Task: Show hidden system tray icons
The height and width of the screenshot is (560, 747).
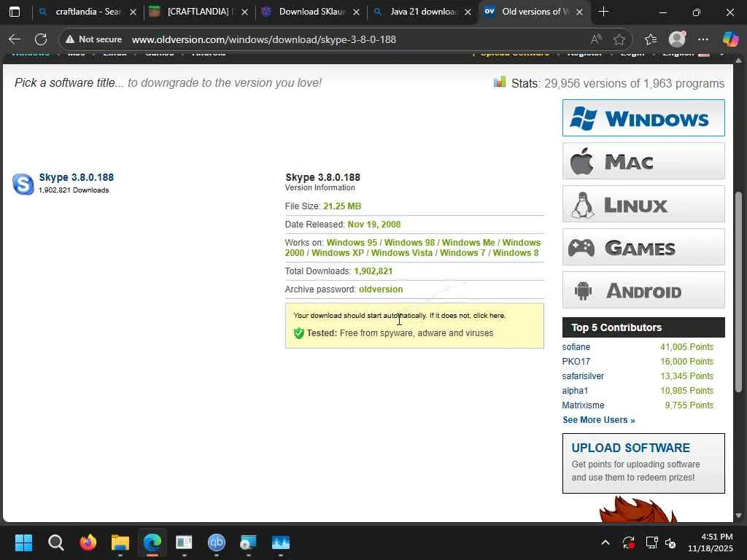Action: (605, 542)
